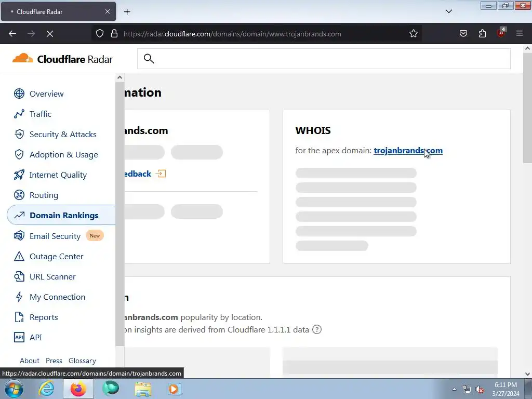Open the About footer link

click(30, 361)
